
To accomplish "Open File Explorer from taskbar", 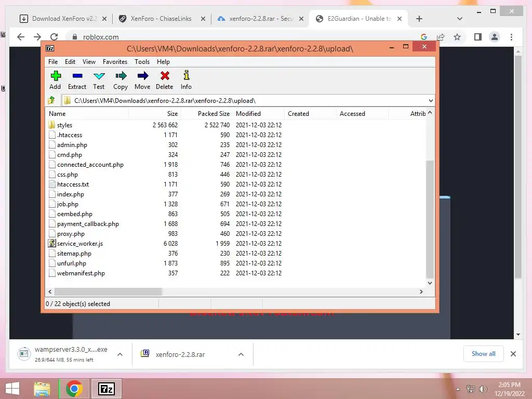I will coord(42,389).
